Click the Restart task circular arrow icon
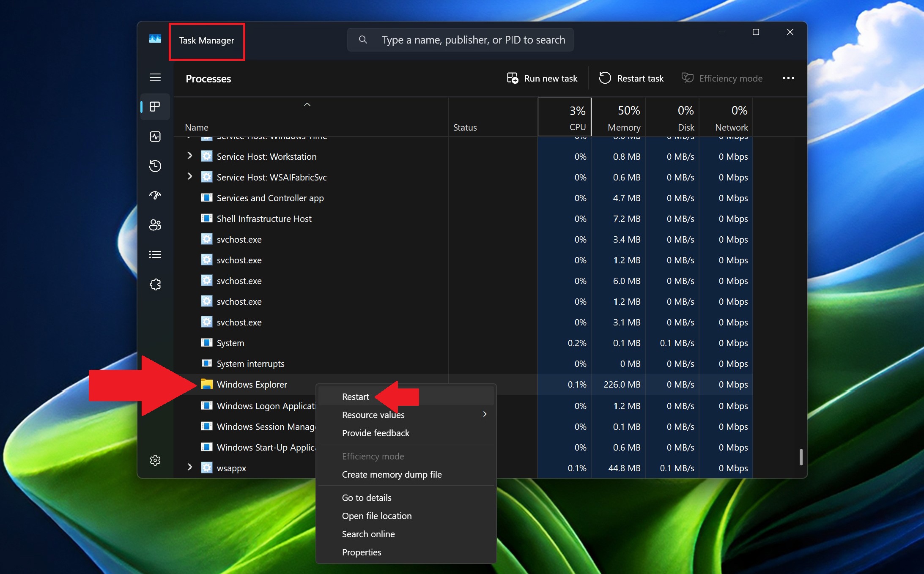Image resolution: width=924 pixels, height=574 pixels. coord(605,78)
